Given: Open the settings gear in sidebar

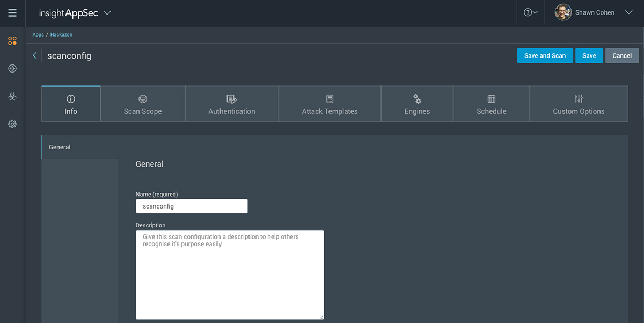Looking at the screenshot, I should pos(12,124).
